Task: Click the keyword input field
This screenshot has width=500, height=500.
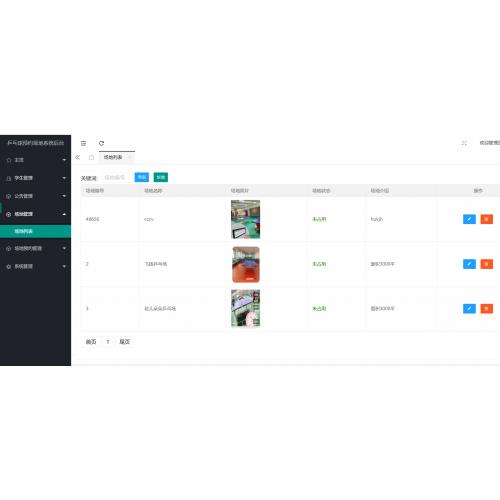Action: coord(115,177)
